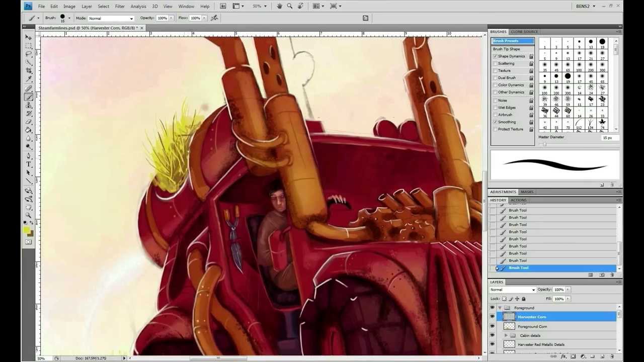The width and height of the screenshot is (644, 362).
Task: Launch Bridge from the top bar
Action: 223,6
